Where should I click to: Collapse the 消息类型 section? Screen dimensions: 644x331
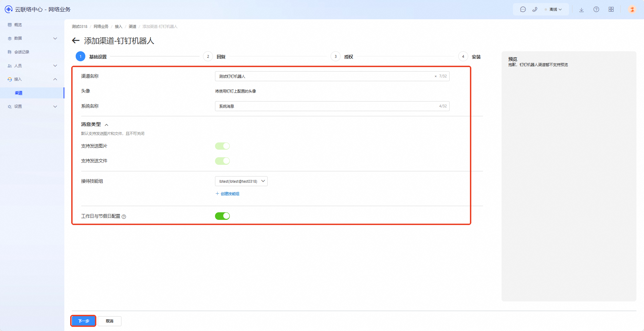coord(106,125)
